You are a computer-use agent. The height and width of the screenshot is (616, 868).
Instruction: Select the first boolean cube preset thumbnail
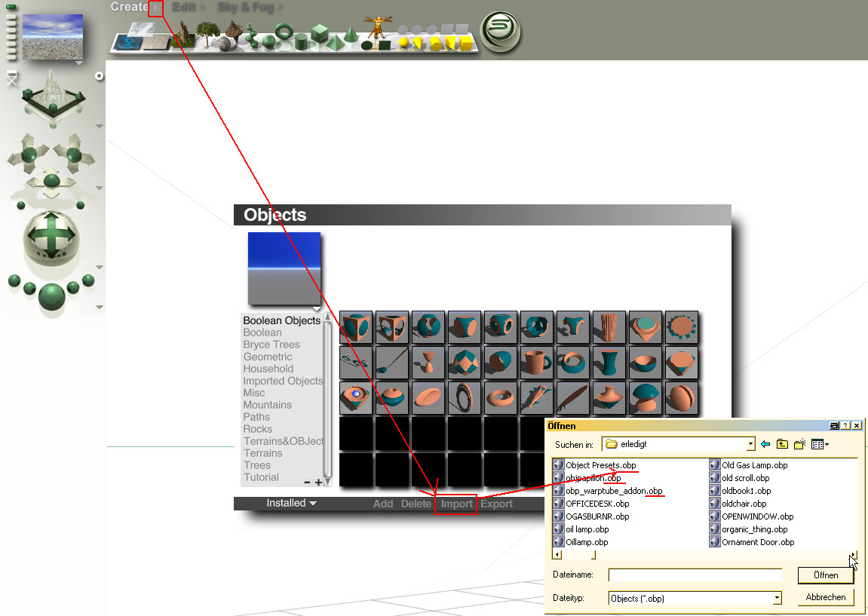[x=356, y=327]
